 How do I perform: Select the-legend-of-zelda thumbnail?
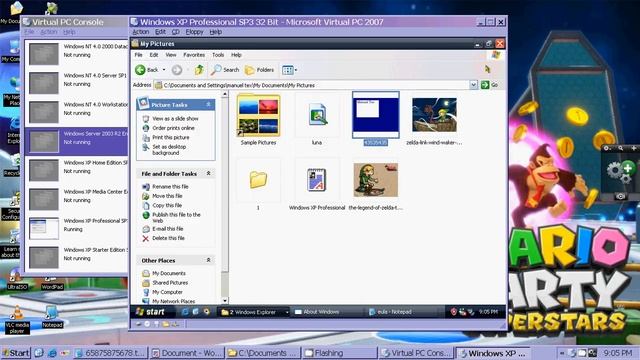tap(376, 180)
